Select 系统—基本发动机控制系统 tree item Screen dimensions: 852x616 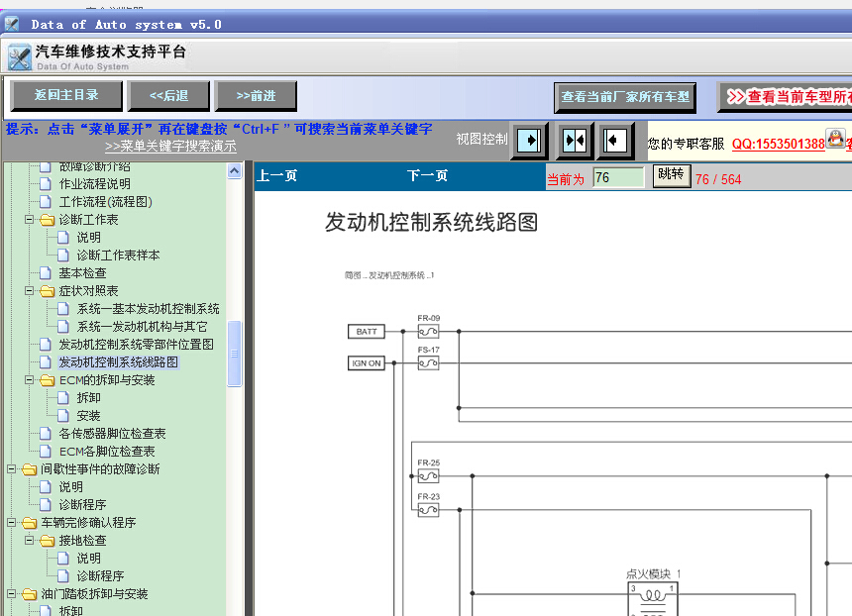[148, 309]
